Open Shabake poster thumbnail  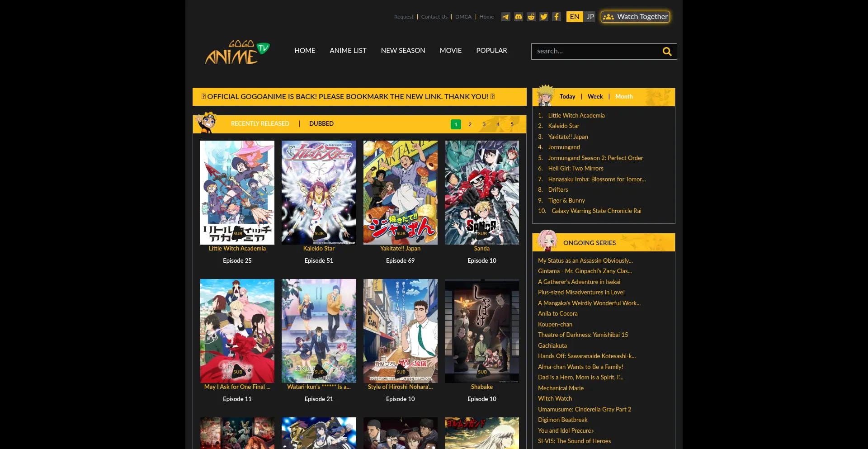tap(482, 331)
